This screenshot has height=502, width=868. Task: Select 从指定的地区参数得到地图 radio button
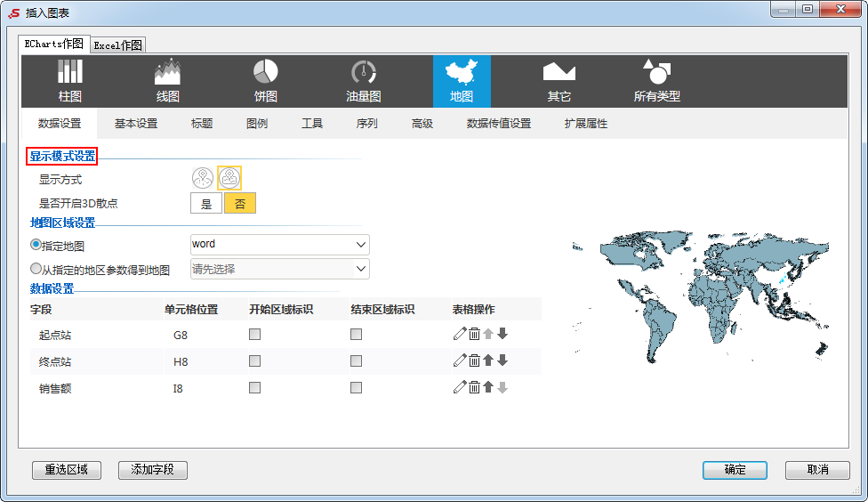(x=36, y=269)
